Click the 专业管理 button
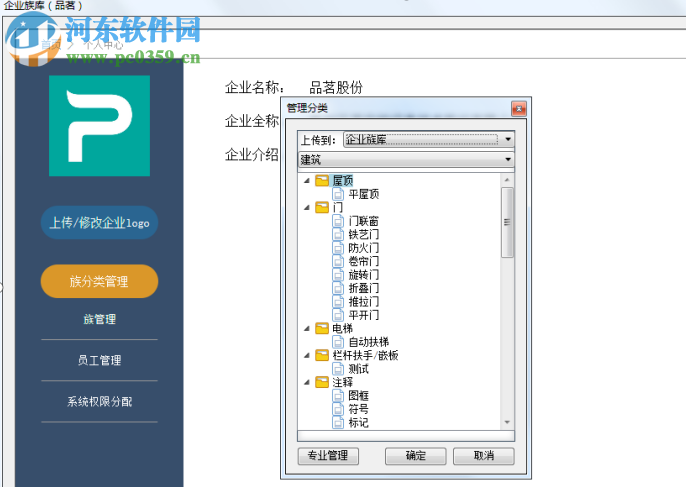 pos(328,456)
